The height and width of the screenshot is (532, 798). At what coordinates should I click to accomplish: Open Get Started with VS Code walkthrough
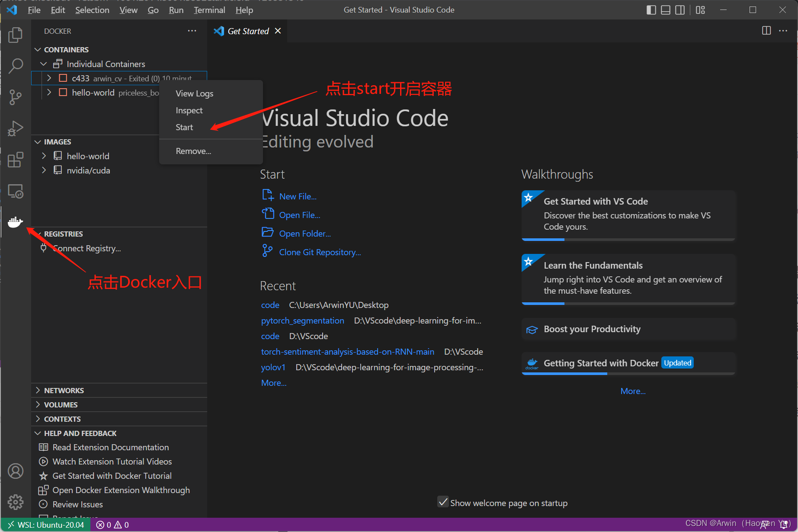[x=628, y=215]
